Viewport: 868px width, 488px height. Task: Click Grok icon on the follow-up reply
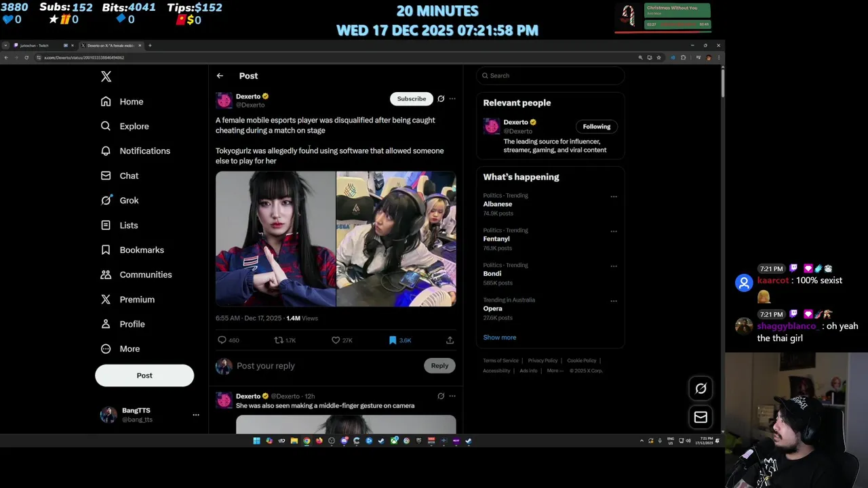(441, 396)
